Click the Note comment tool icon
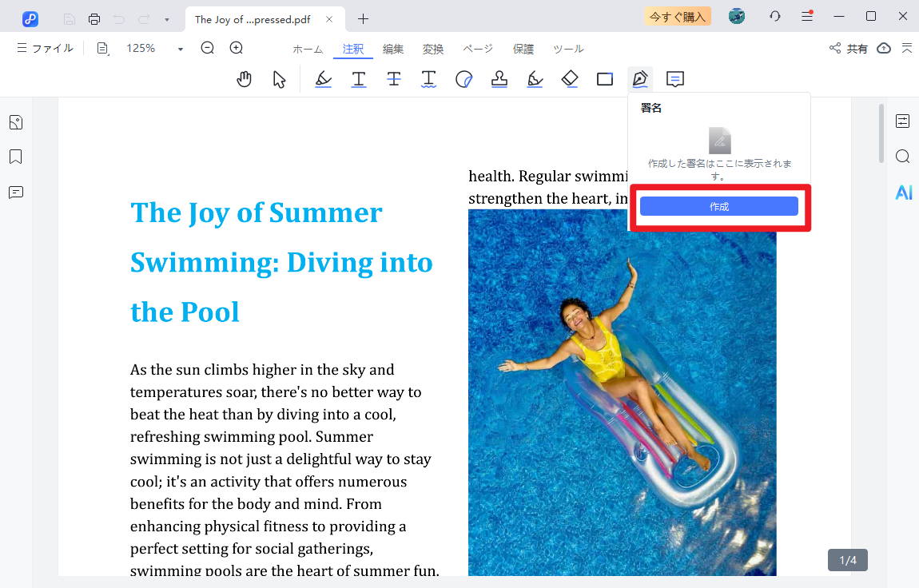The image size is (919, 588). pyautogui.click(x=675, y=79)
